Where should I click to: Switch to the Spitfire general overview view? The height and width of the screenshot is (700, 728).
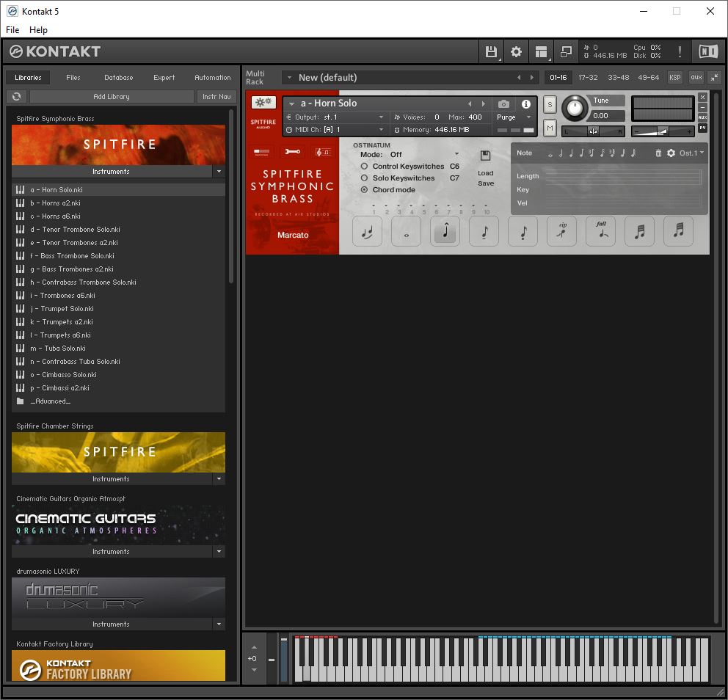[262, 152]
